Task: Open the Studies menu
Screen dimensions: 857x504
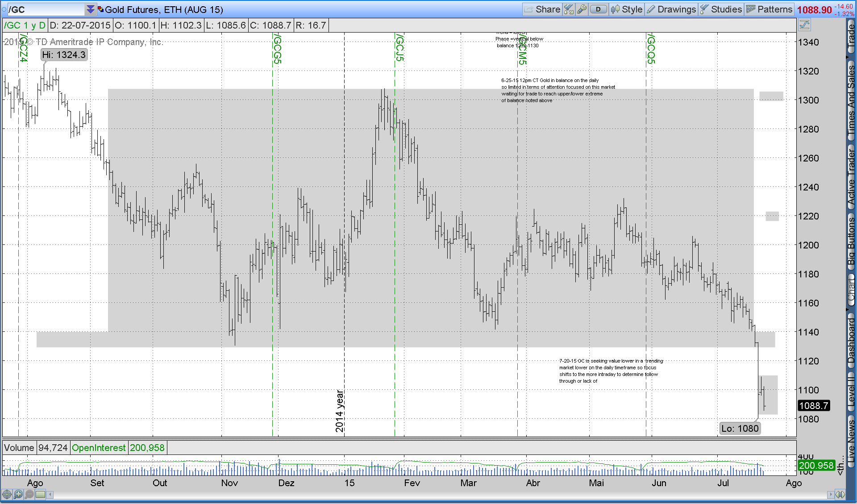Action: [x=721, y=9]
